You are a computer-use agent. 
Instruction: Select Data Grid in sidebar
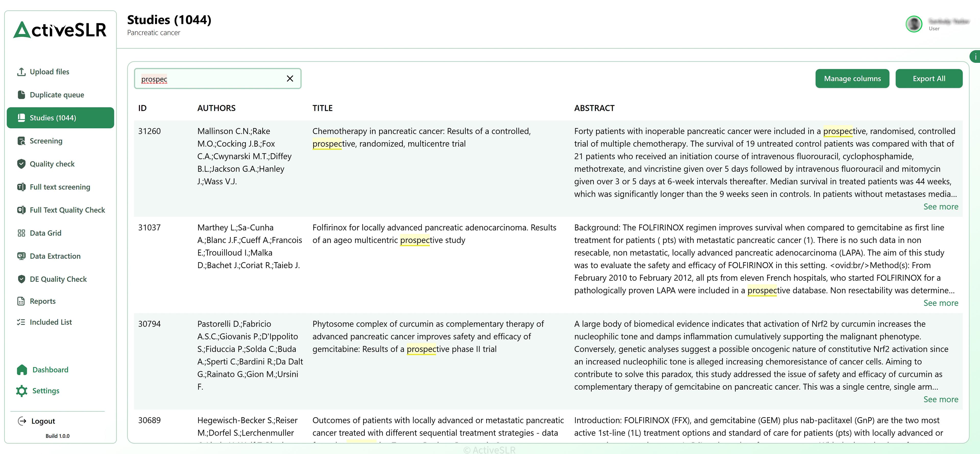pyautogui.click(x=46, y=233)
